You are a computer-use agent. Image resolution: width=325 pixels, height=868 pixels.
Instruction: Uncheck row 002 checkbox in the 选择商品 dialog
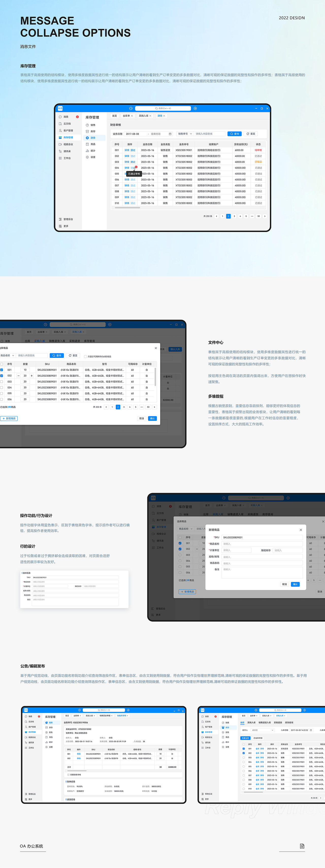point(2,376)
